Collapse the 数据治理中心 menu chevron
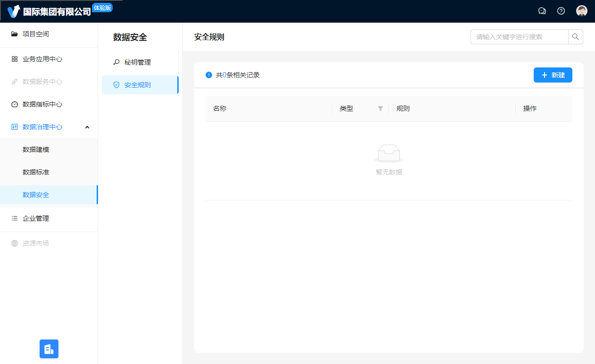The image size is (595, 364). [87, 127]
